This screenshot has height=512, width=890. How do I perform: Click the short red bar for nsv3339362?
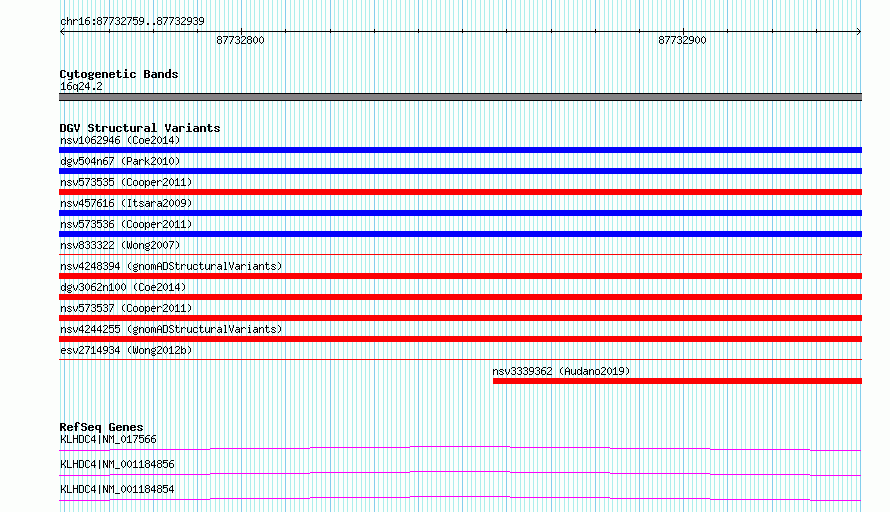coord(677,381)
